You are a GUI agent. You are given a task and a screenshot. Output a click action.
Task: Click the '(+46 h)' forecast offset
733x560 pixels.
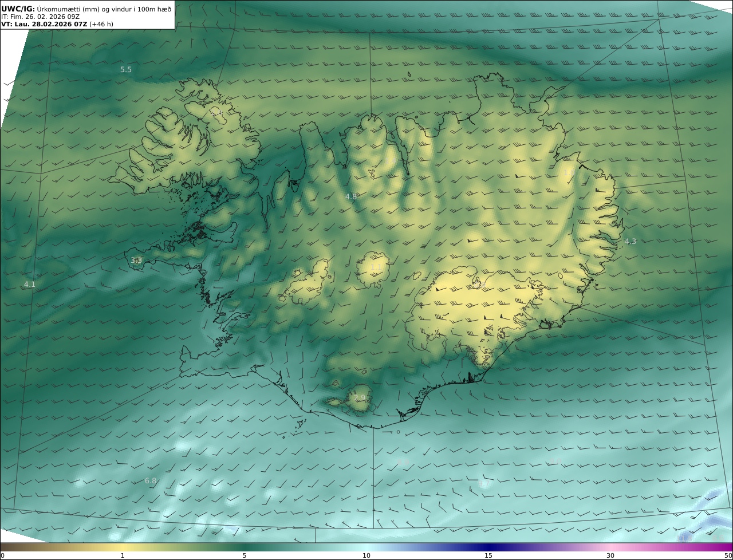(x=101, y=24)
